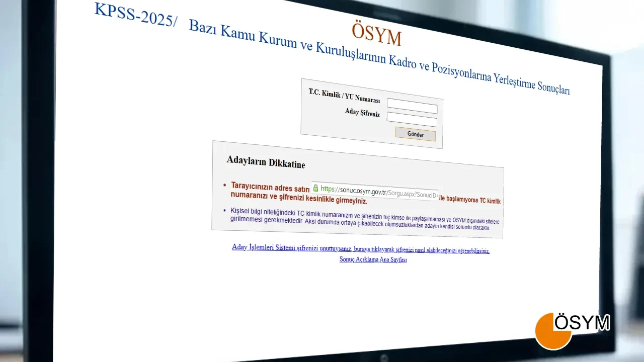The image size is (644, 362).
Task: Open the Sonuç Açıklama Ana Sayfası link
Action: (x=373, y=259)
